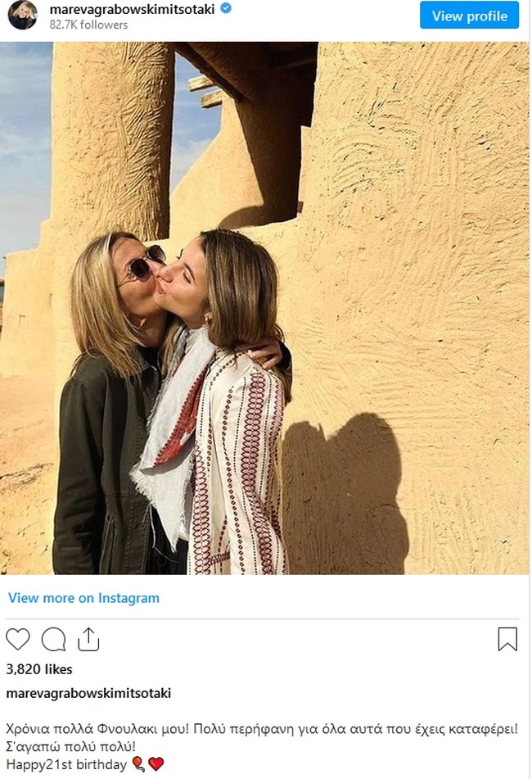
Task: Like the post with heart icon
Action: (18, 639)
